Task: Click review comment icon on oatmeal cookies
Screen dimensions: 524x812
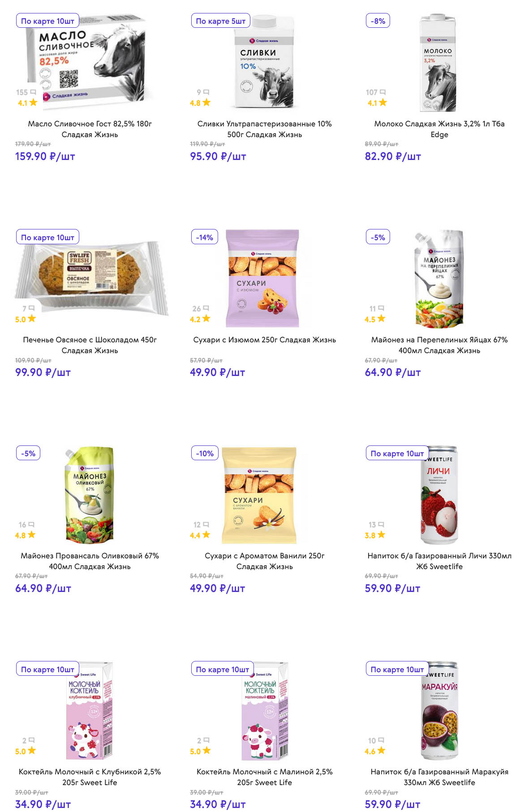Action: coord(31,308)
